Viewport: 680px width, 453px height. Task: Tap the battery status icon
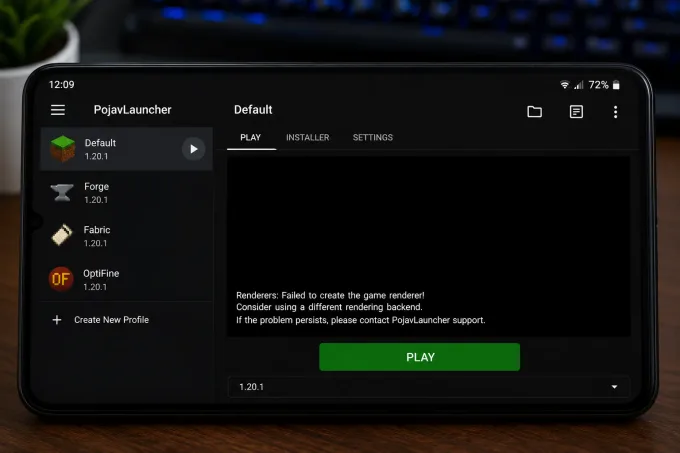pos(616,85)
